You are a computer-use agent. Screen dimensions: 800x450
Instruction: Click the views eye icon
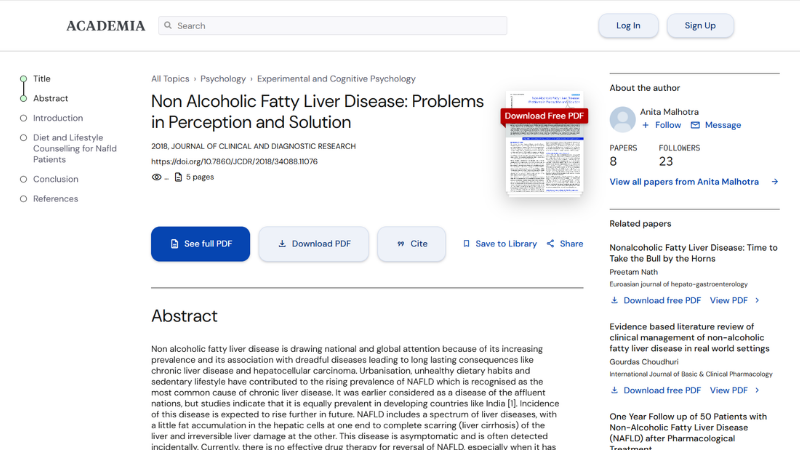156,177
